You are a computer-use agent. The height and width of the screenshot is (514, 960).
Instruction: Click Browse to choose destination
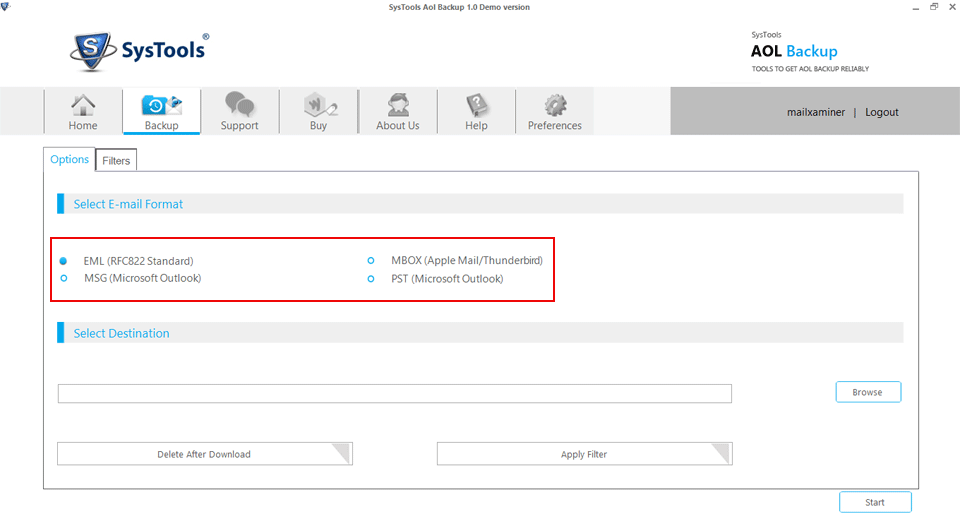(x=868, y=392)
